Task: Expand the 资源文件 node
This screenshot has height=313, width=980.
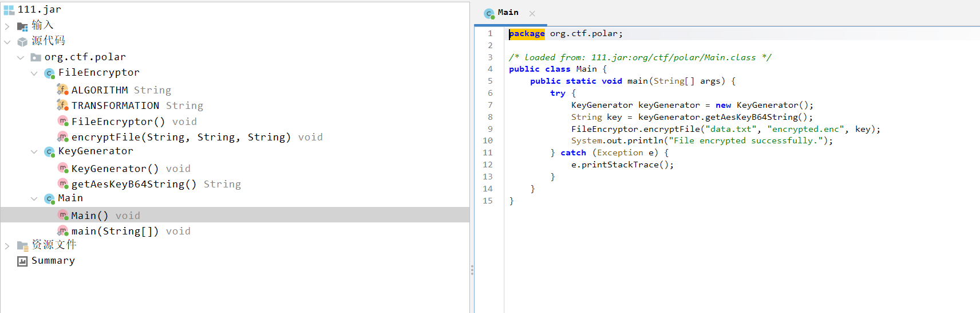Action: (7, 246)
